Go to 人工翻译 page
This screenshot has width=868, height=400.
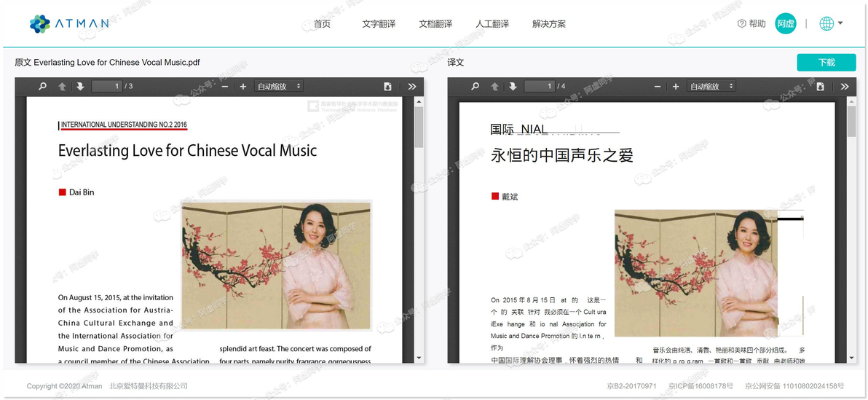(492, 24)
